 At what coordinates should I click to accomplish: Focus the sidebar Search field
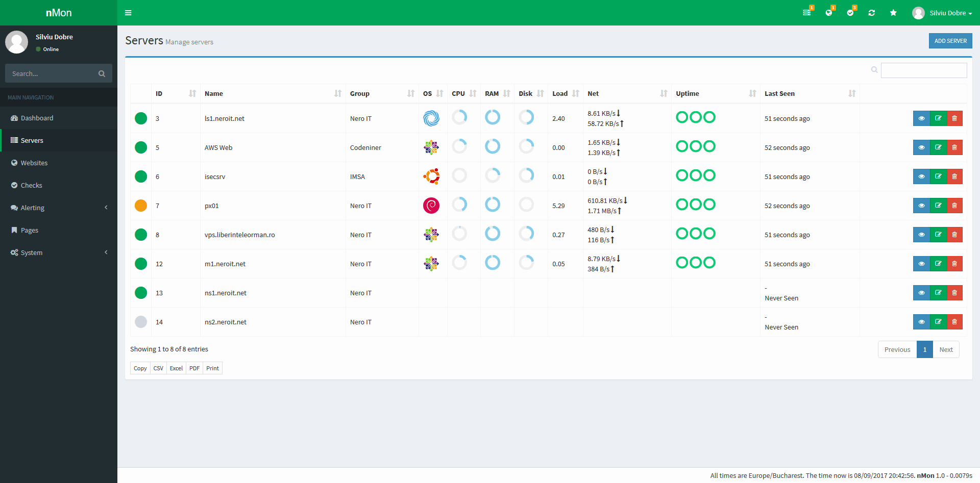click(x=50, y=73)
